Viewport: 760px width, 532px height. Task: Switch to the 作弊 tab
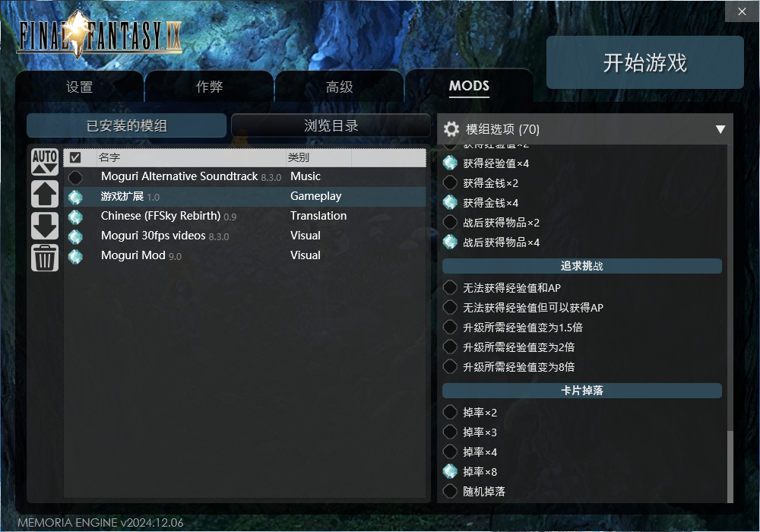pyautogui.click(x=210, y=87)
